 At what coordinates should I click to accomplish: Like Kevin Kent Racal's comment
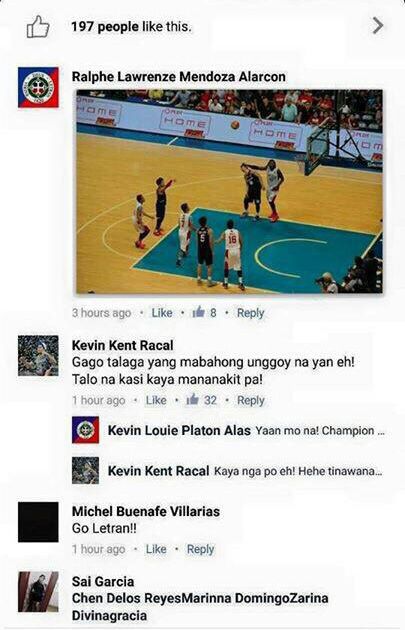tap(156, 400)
